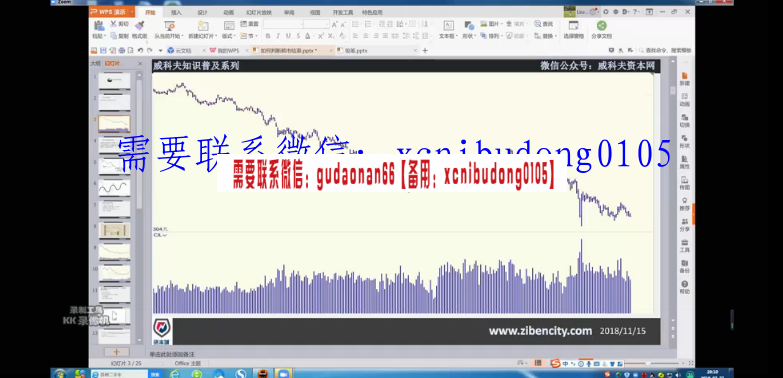Image resolution: width=783 pixels, height=378 pixels.
Task: Open Transition in right sidebar
Action: tap(685, 120)
